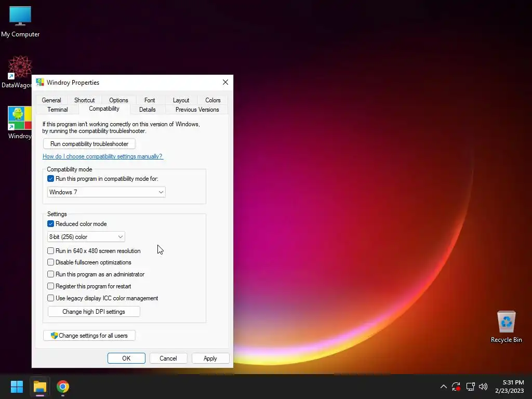Click Run compatibility troubleshooter button
Image resolution: width=532 pixels, height=399 pixels.
(89, 144)
